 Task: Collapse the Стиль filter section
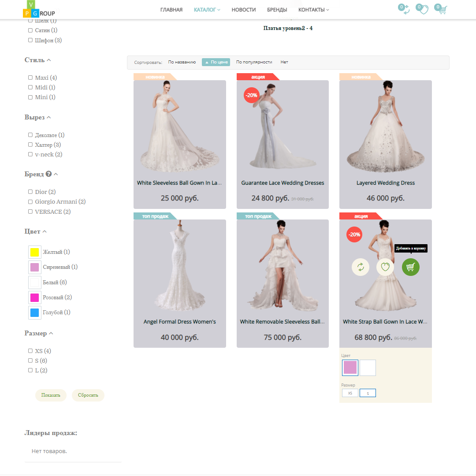[x=49, y=60]
